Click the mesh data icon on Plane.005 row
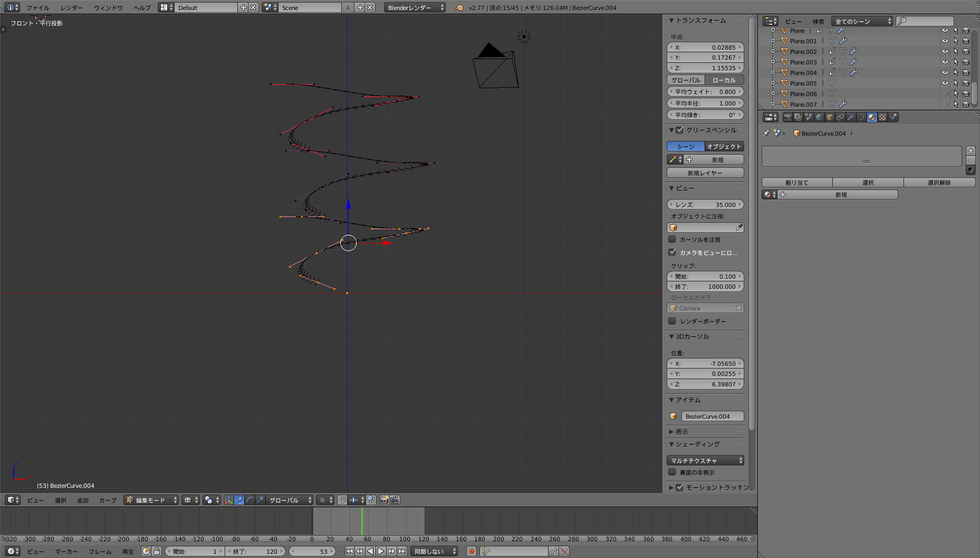The height and width of the screenshot is (558, 980). coord(832,83)
